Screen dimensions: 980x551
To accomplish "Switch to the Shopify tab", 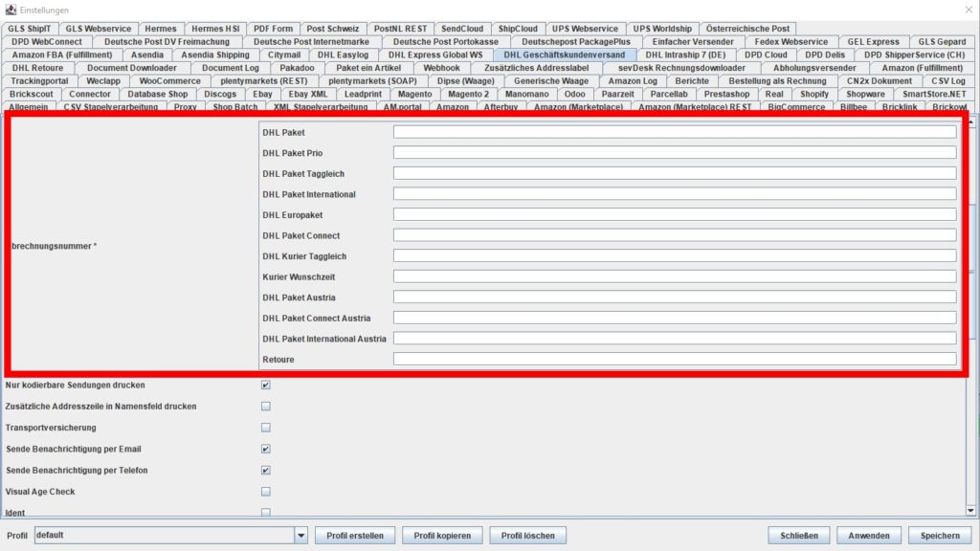I will [813, 95].
